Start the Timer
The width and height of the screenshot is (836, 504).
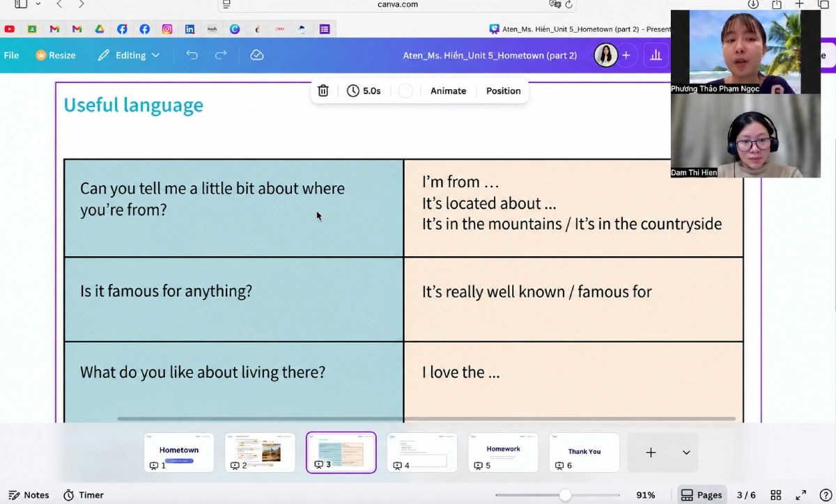point(84,495)
